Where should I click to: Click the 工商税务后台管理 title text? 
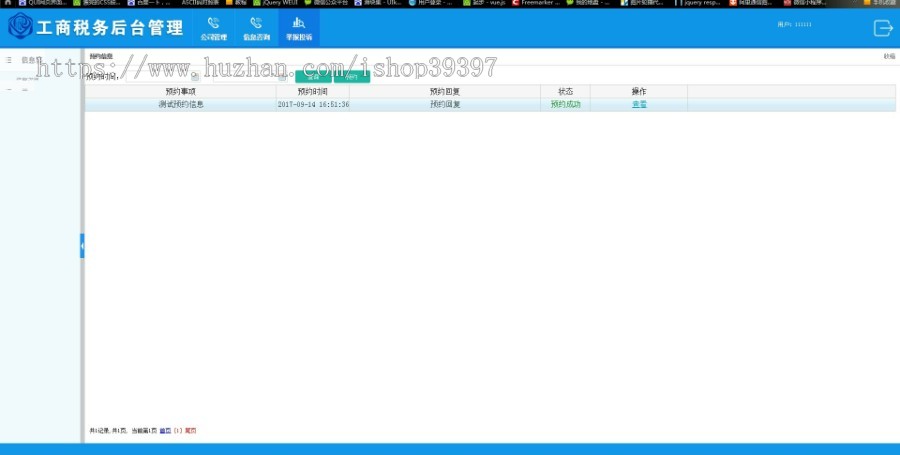tap(110, 28)
